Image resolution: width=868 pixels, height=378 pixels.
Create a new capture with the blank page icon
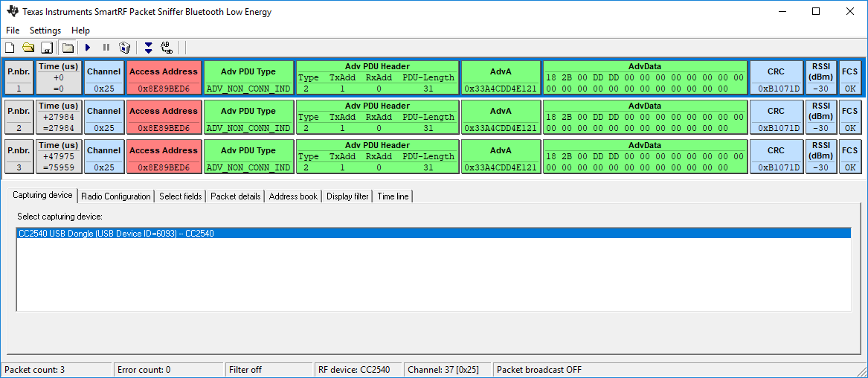(x=10, y=48)
